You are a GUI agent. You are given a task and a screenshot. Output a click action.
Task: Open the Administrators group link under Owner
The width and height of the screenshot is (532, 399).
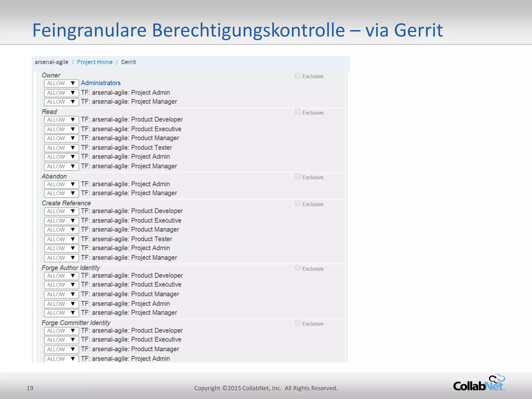click(101, 83)
